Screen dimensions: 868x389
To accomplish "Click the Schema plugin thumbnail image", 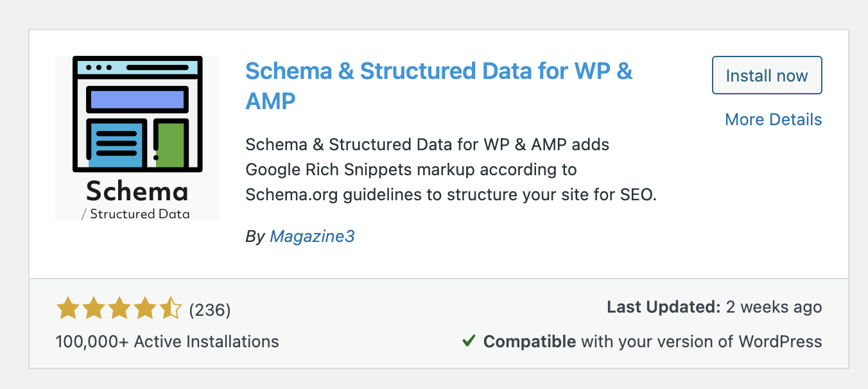I will [137, 138].
